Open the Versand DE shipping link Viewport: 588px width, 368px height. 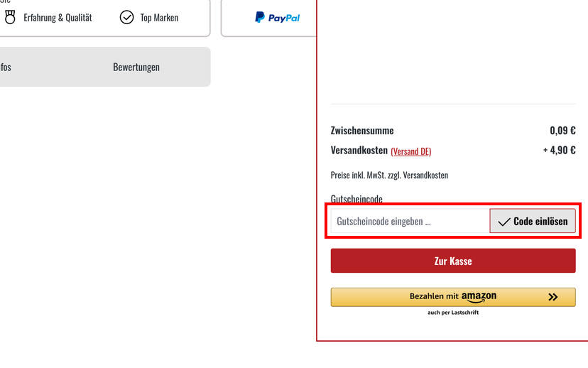pos(411,151)
